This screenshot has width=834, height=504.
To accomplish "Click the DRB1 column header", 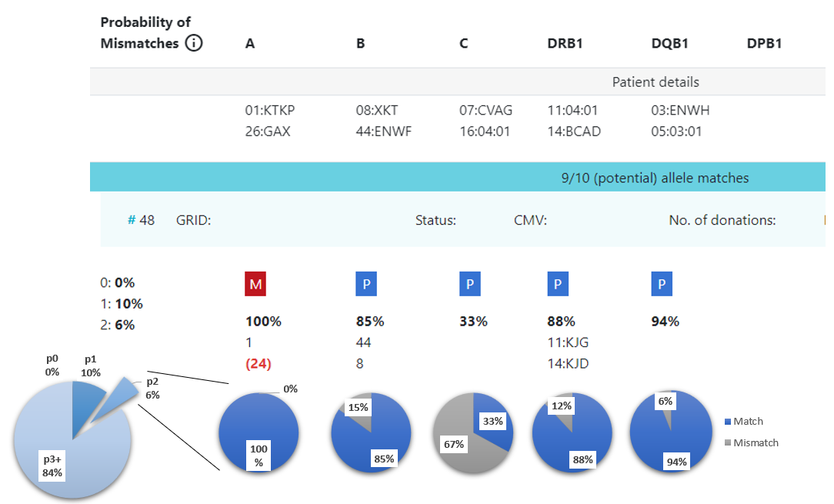I will [565, 44].
